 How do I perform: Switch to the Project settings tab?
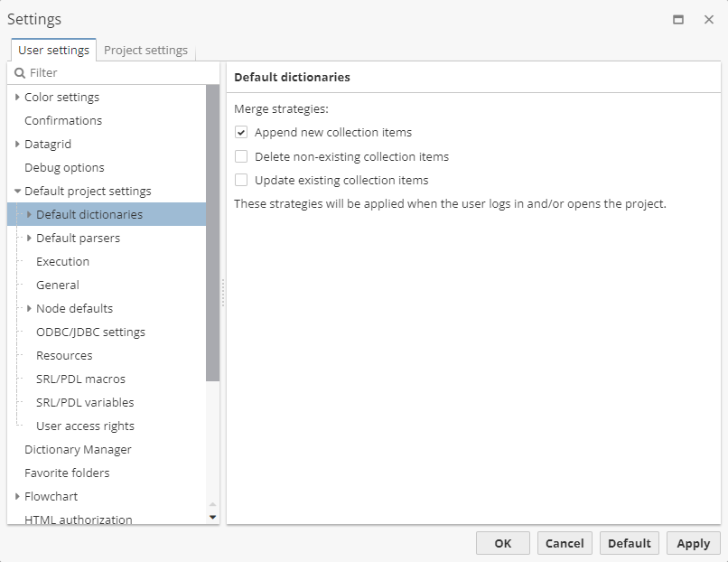point(145,50)
